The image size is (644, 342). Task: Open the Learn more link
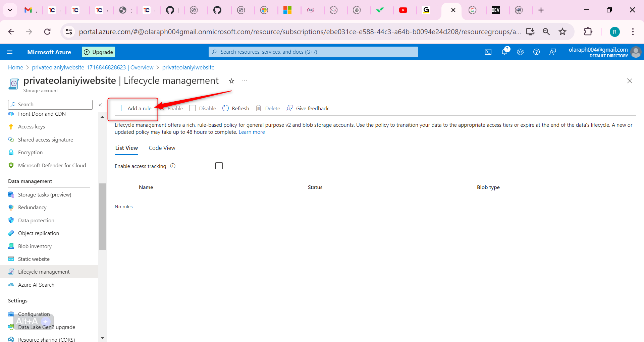click(x=252, y=132)
